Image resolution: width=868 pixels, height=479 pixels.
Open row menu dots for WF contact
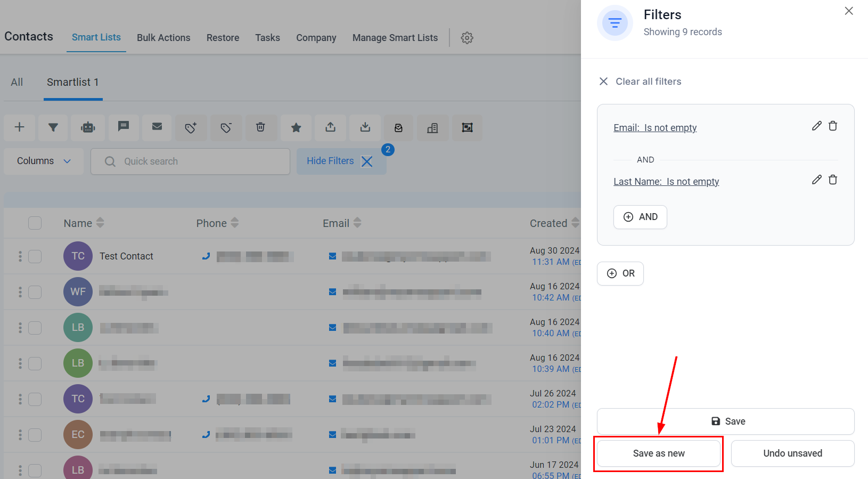click(x=20, y=292)
